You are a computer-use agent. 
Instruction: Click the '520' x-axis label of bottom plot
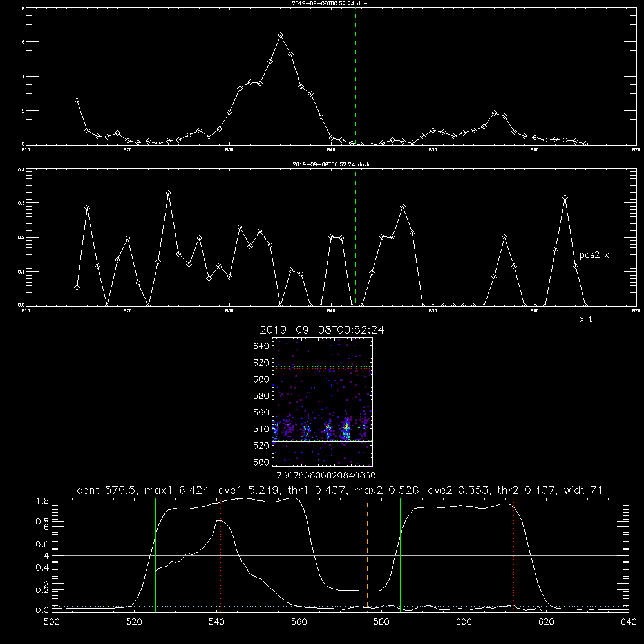coord(134,622)
